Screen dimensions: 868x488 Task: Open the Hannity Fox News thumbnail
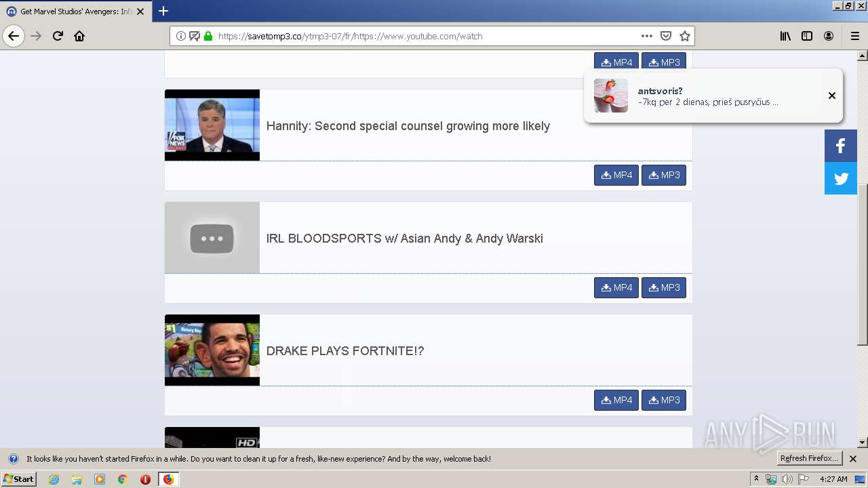[212, 125]
